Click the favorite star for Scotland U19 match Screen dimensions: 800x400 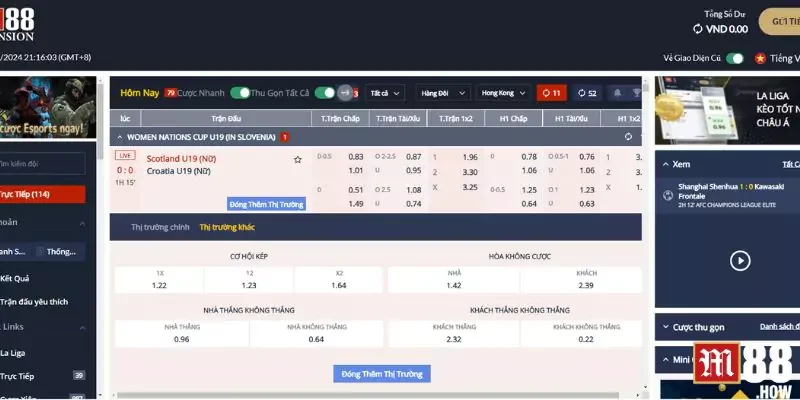coord(297,160)
